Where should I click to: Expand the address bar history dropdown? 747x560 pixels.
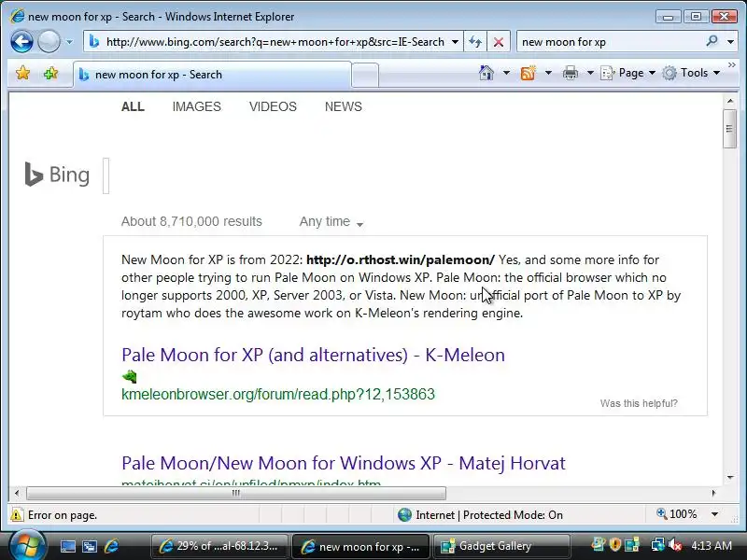pos(455,42)
